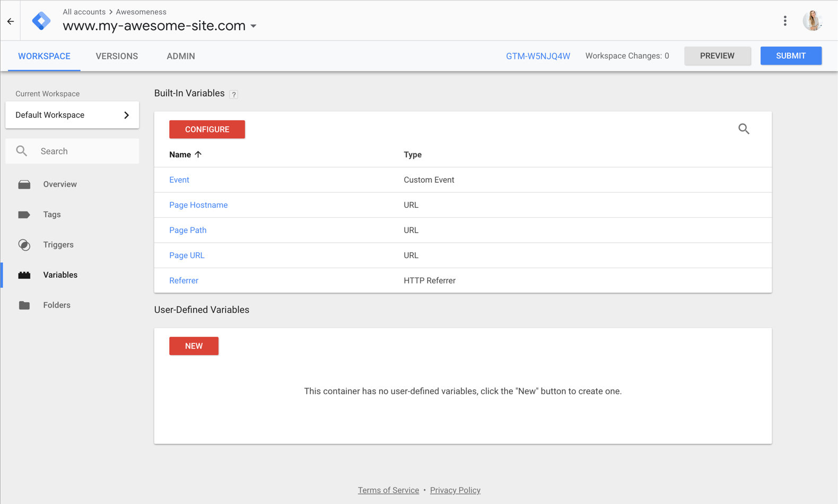
Task: Click the Triggers circle icon
Action: click(x=24, y=245)
